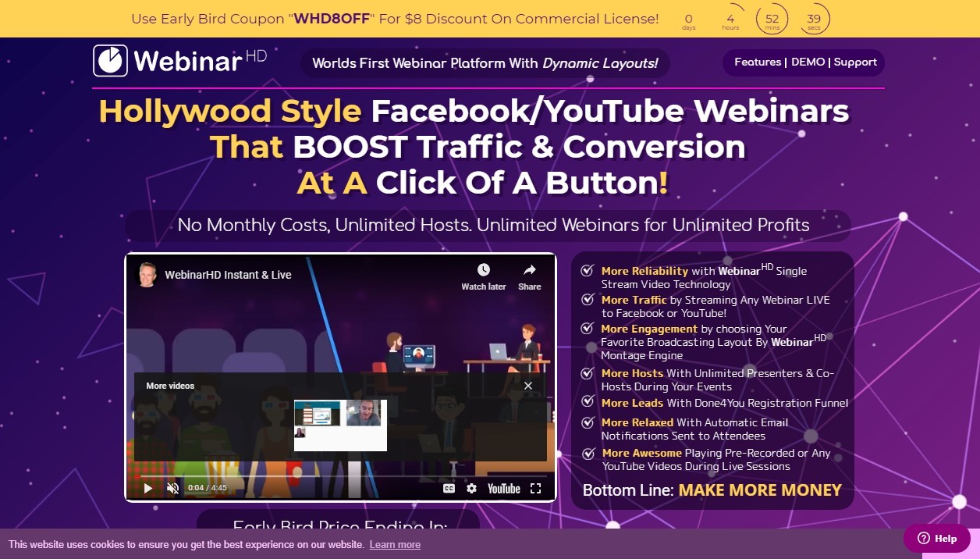Open the DEMO link
Image resolution: width=980 pixels, height=559 pixels.
point(808,62)
